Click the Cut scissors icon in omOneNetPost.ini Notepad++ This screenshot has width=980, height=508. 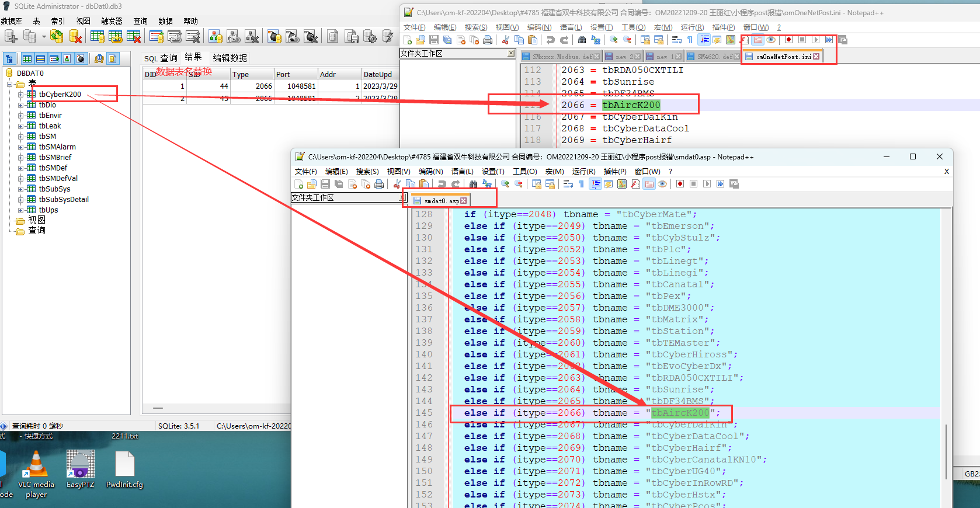(505, 40)
